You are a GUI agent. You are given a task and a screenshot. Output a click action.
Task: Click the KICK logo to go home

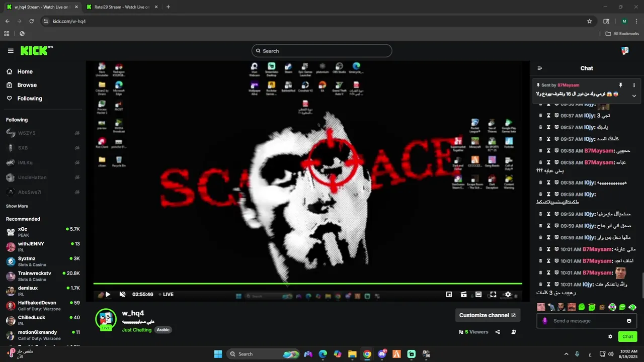coord(37,50)
